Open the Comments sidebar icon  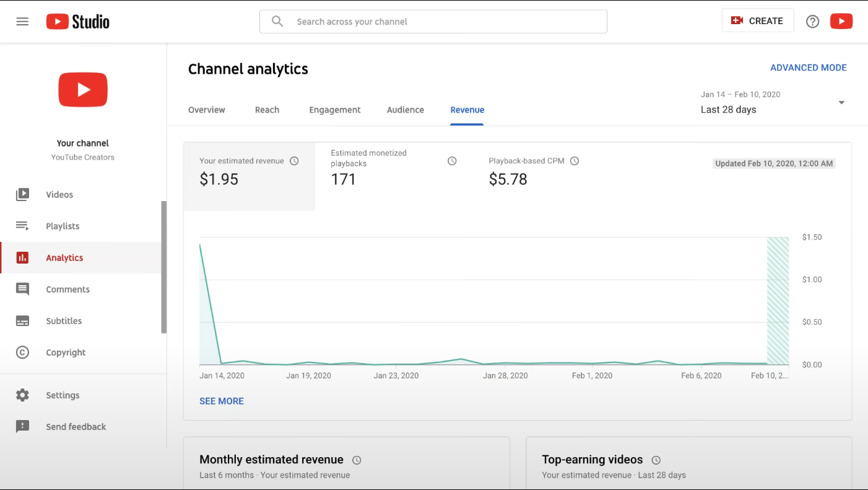pyautogui.click(x=22, y=289)
